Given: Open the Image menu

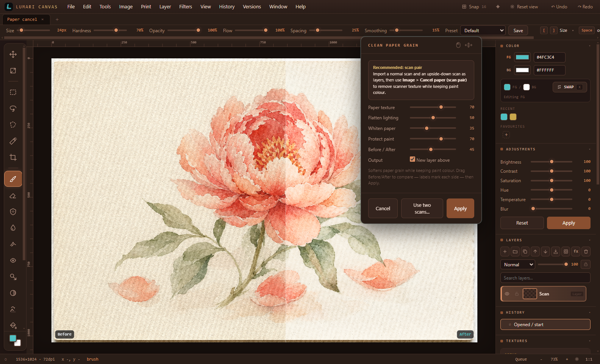Looking at the screenshot, I should point(126,7).
